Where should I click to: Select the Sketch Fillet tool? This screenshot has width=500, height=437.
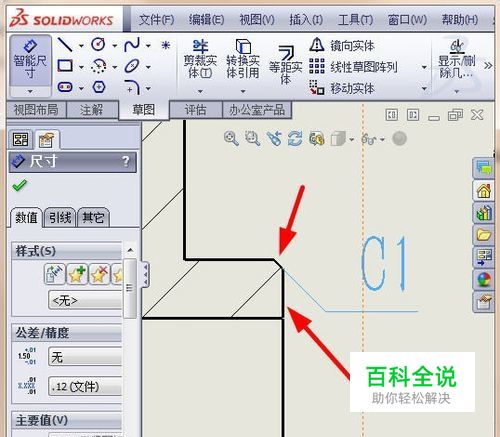tap(132, 87)
